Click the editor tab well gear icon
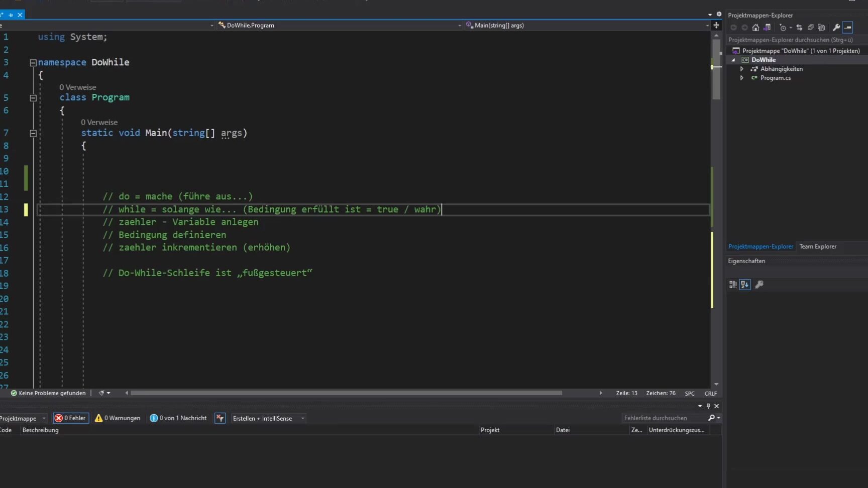The height and width of the screenshot is (488, 868). 719,15
